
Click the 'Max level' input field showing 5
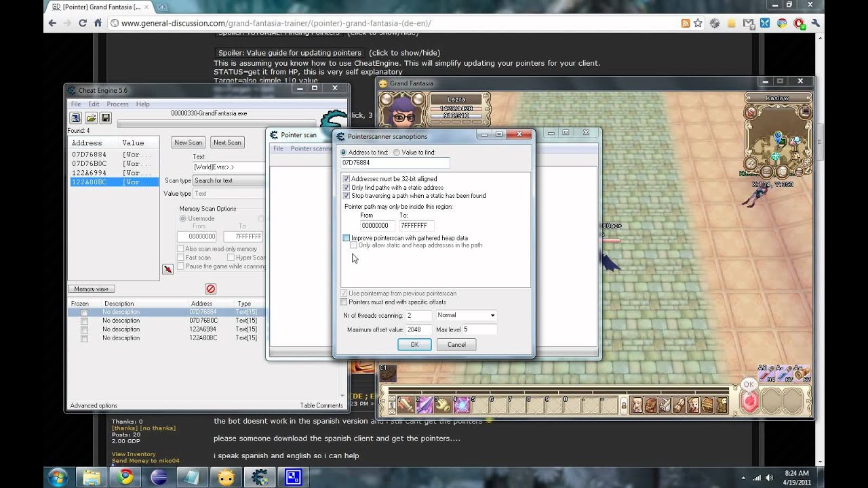(x=479, y=329)
